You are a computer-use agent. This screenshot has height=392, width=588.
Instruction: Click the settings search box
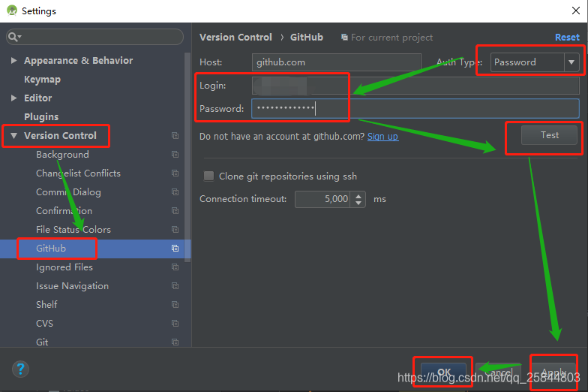[94, 37]
